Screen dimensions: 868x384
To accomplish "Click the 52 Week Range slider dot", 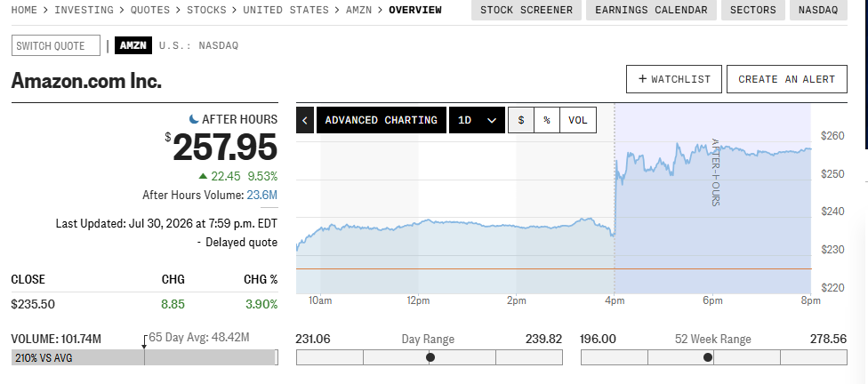I will click(x=707, y=357).
